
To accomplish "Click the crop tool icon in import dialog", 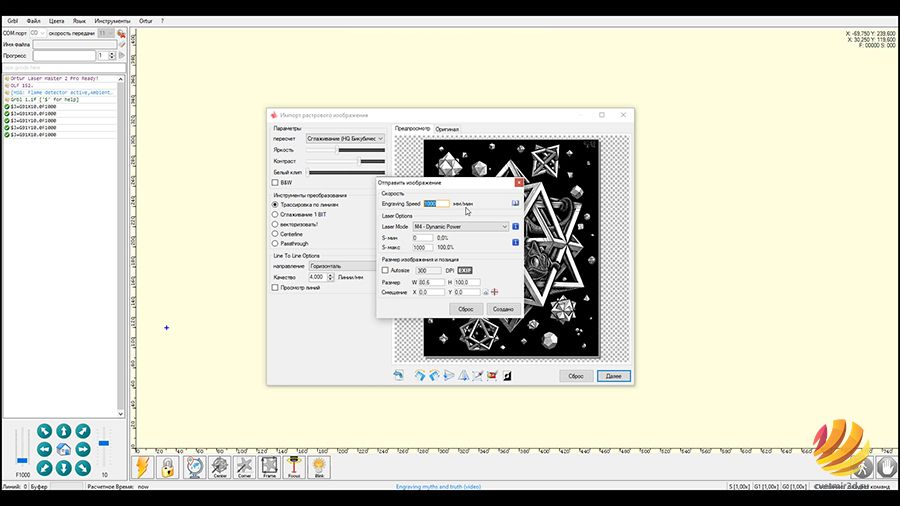I will pyautogui.click(x=478, y=376).
